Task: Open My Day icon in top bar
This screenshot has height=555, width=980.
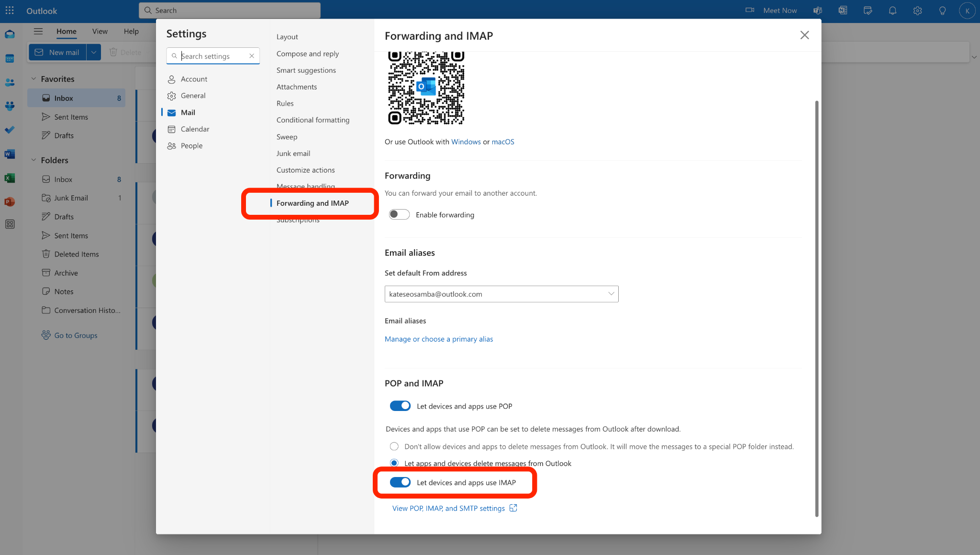Action: pyautogui.click(x=868, y=11)
